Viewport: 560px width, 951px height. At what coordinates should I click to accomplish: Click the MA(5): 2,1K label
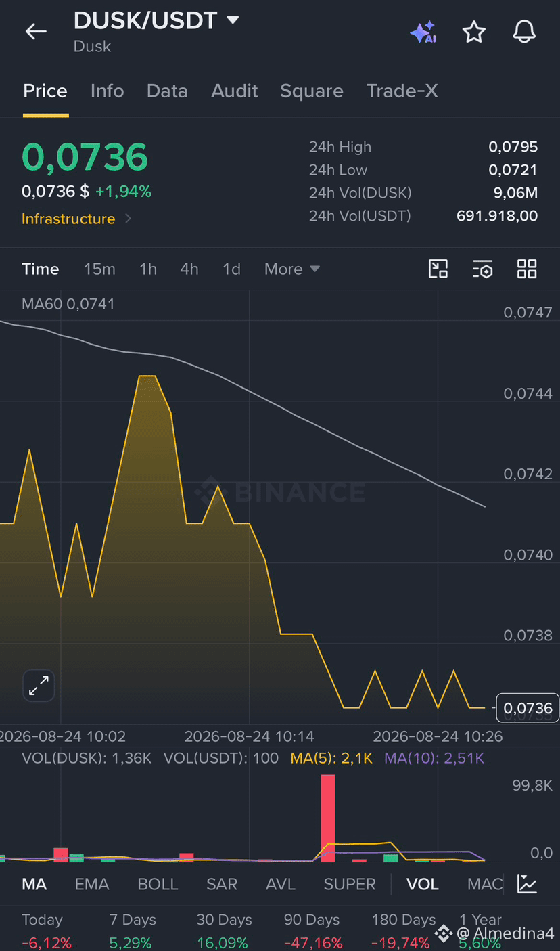[331, 758]
